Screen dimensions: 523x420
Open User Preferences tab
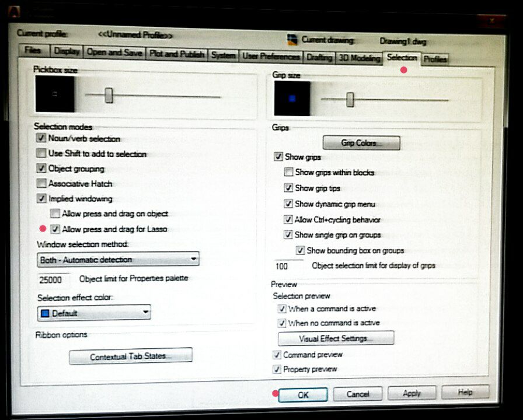click(x=271, y=57)
